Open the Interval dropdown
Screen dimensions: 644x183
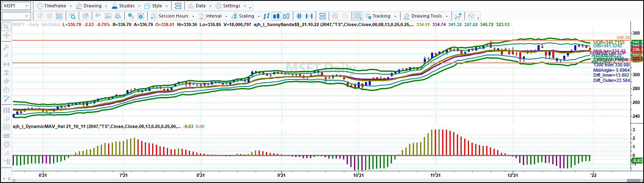[226, 16]
